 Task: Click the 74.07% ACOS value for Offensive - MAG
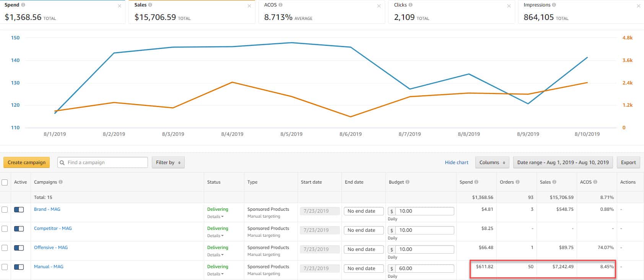point(605,247)
